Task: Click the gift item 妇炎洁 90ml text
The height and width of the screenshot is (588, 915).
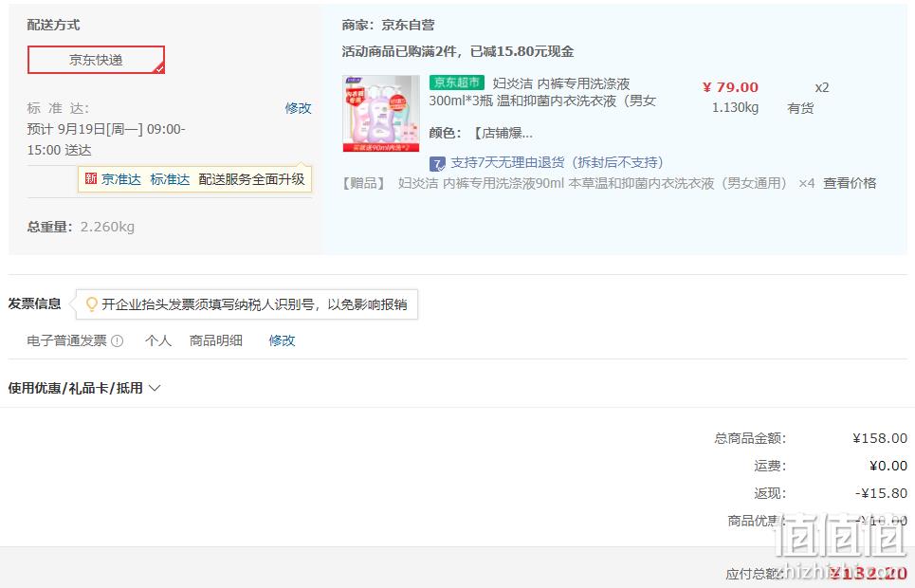Action: (x=592, y=183)
